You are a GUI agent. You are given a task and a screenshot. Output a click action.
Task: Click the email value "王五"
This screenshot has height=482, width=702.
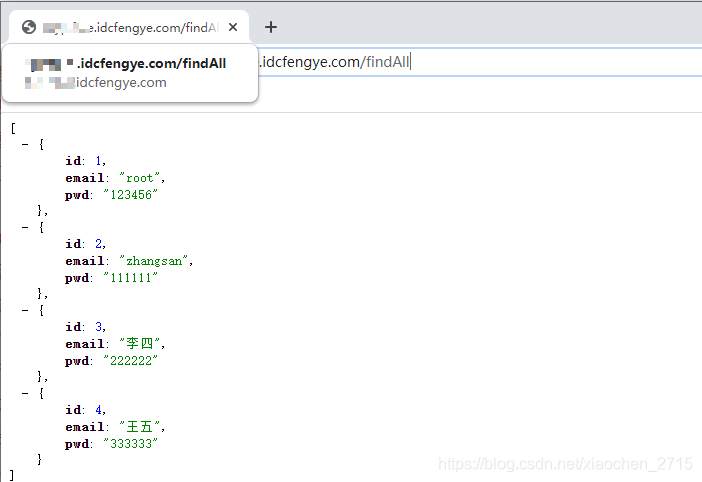[x=140, y=427]
